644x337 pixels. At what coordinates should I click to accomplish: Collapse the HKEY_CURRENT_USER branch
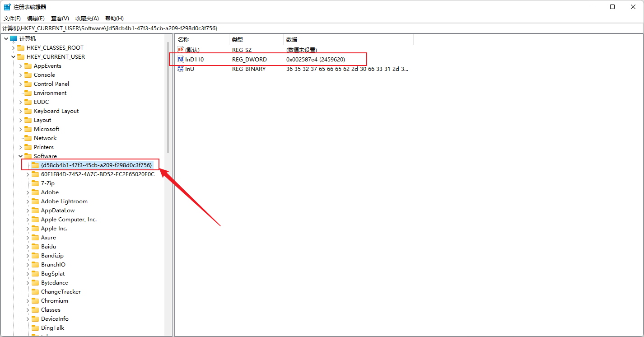tap(14, 56)
